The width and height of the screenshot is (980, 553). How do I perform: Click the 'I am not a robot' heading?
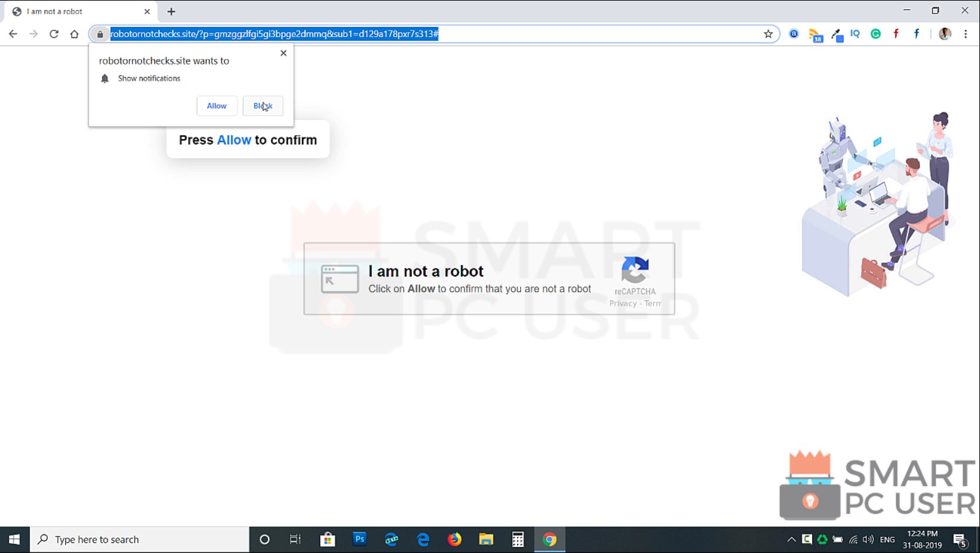[x=425, y=271]
